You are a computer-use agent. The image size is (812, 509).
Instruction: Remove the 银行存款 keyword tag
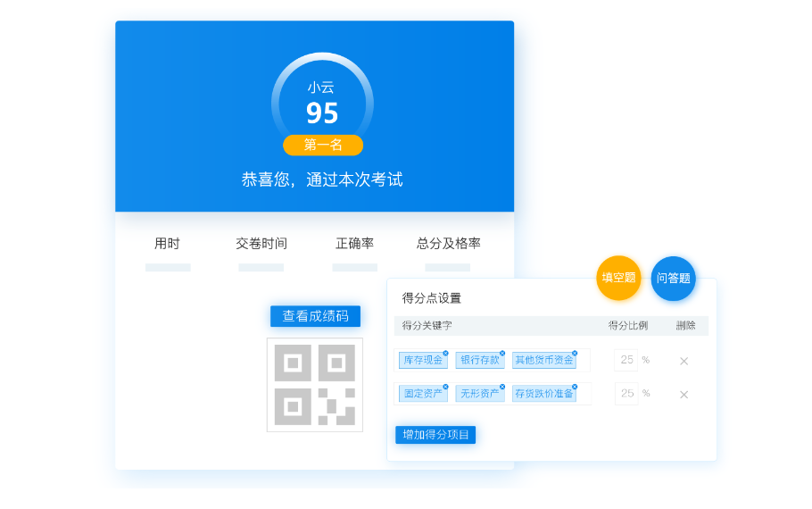[502, 354]
